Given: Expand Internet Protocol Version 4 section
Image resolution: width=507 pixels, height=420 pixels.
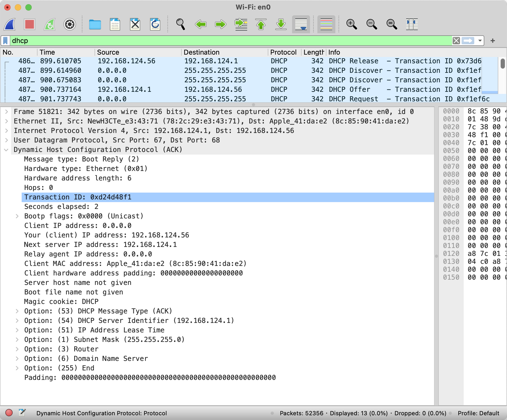Looking at the screenshot, I should 7,131.
